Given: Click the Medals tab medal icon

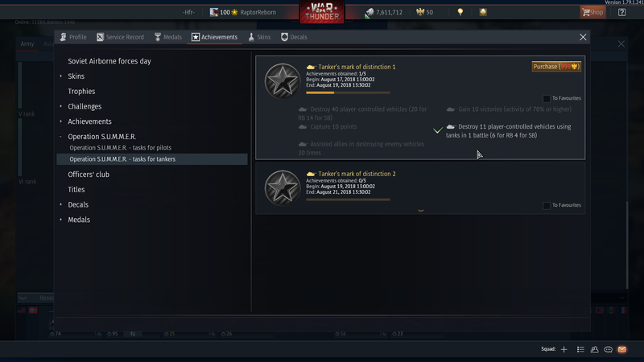Looking at the screenshot, I should pos(158,37).
